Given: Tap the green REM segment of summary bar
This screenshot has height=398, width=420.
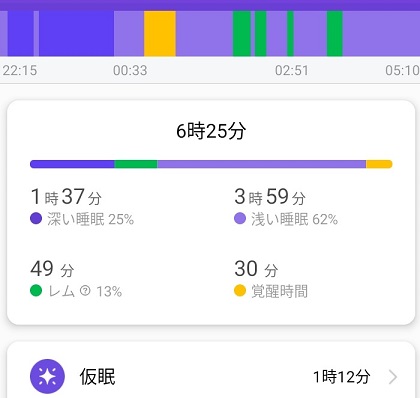Looking at the screenshot, I should click(136, 164).
